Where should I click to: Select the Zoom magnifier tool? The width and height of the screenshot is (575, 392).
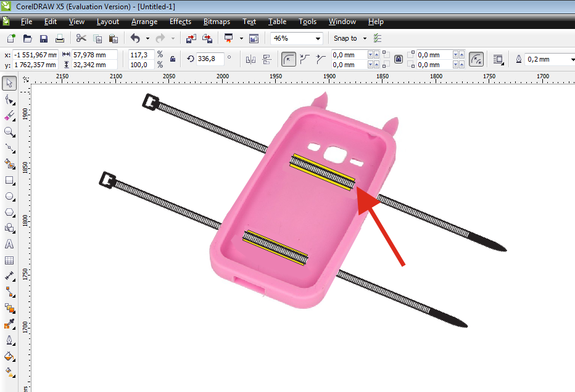[9, 132]
